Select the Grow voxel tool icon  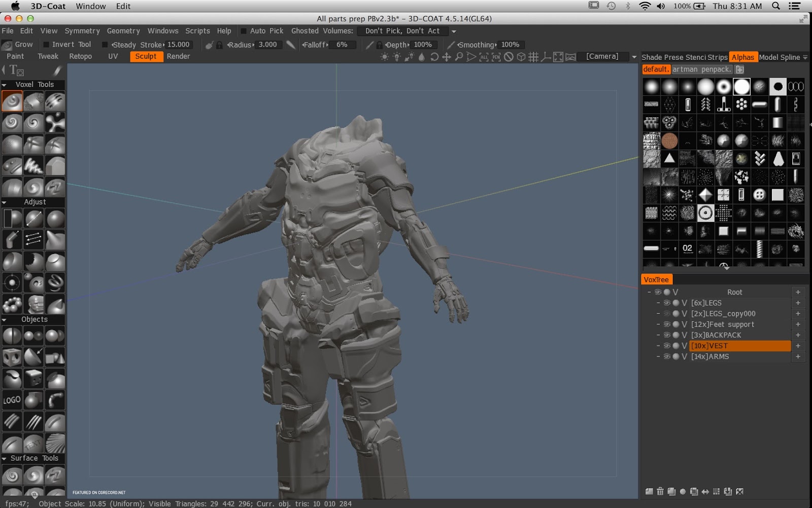[x=12, y=101]
